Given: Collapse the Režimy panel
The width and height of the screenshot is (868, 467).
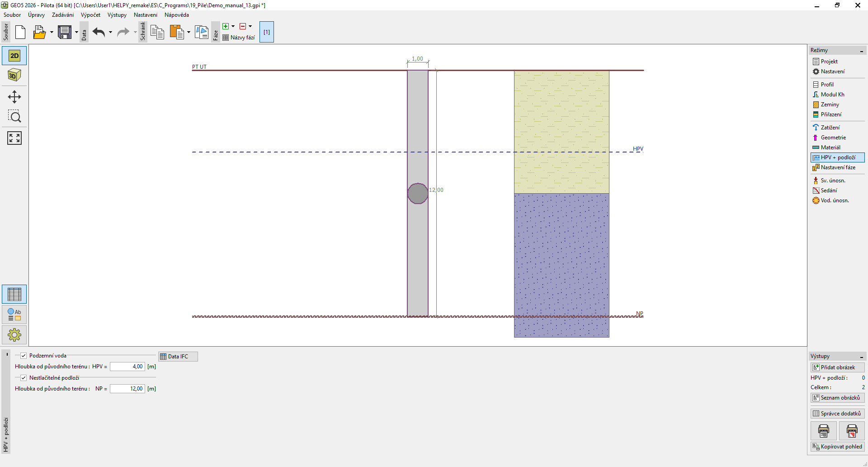Looking at the screenshot, I should click(862, 51).
